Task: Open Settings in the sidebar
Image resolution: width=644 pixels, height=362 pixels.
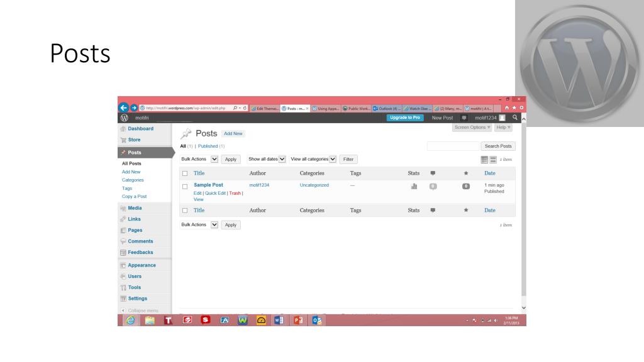Action: (x=138, y=299)
